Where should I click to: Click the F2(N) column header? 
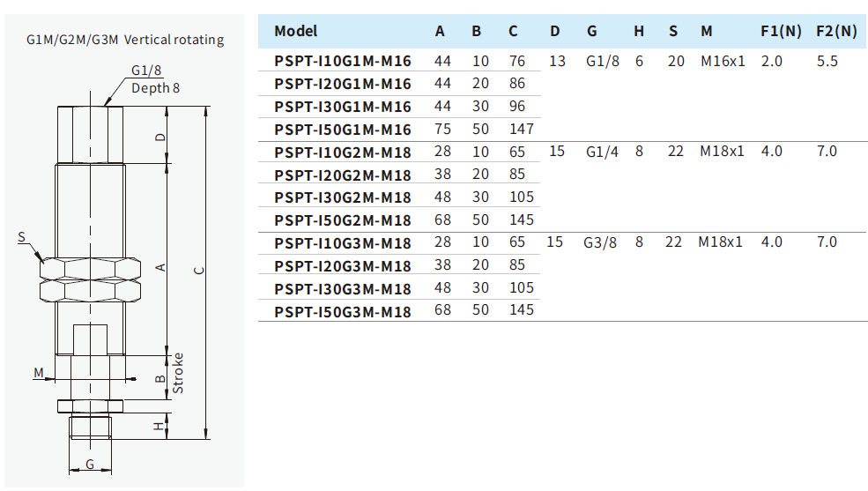click(x=836, y=32)
